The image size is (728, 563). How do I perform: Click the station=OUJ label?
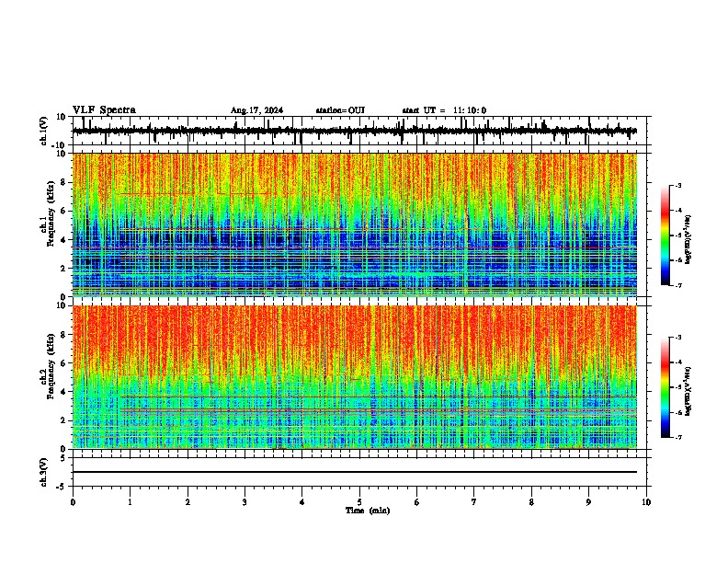[340, 110]
